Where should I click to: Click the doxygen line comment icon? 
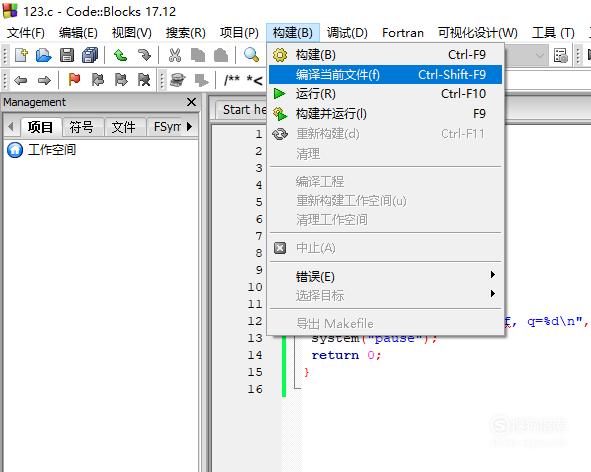coord(254,80)
